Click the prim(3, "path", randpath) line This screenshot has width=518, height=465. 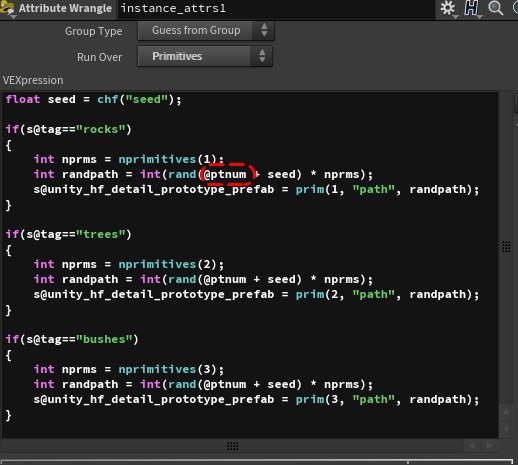click(256, 399)
